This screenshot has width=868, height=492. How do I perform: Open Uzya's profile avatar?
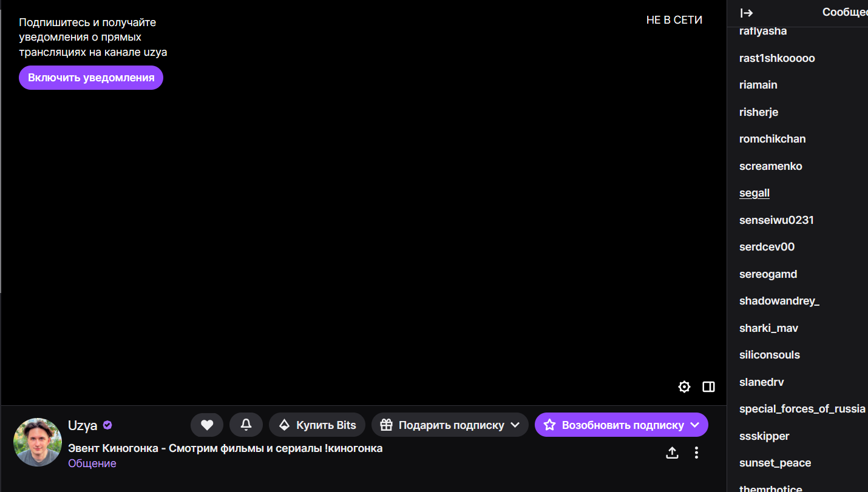pyautogui.click(x=38, y=442)
